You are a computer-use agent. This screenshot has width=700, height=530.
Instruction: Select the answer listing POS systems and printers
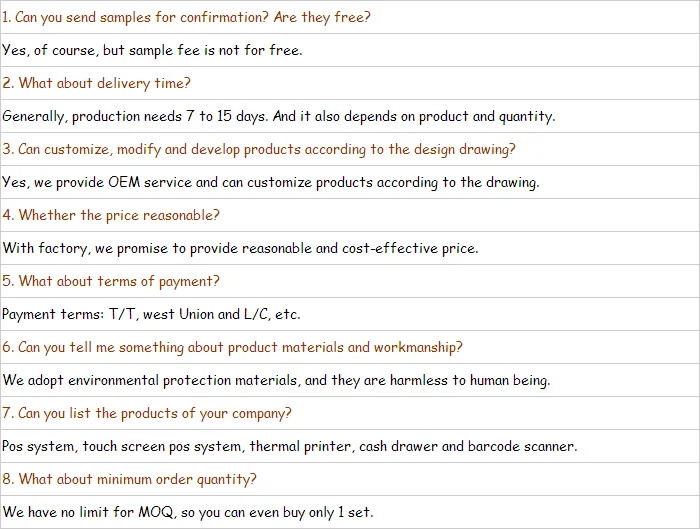[x=289, y=447]
